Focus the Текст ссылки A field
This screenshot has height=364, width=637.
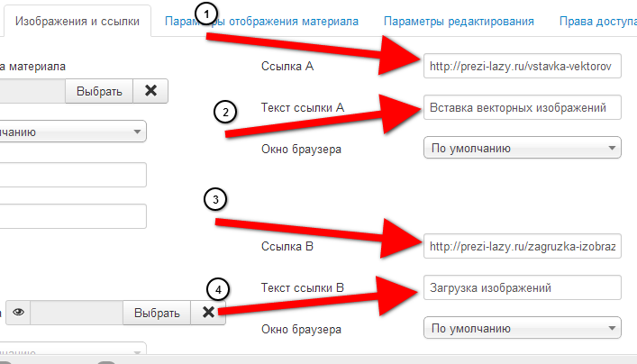tap(522, 107)
